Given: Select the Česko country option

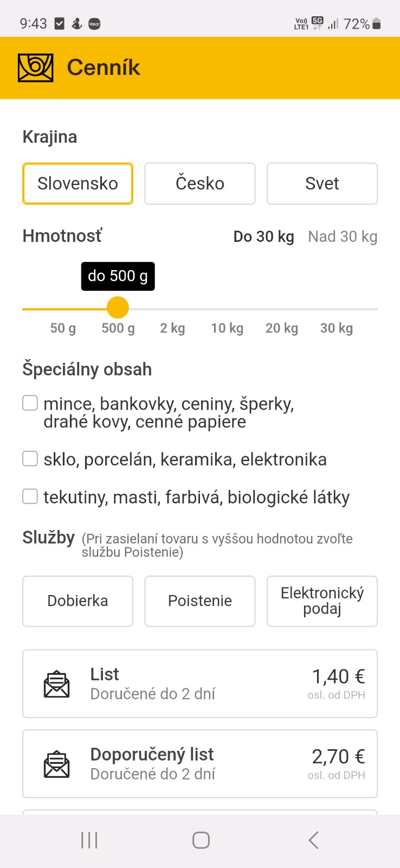Looking at the screenshot, I should 199,183.
